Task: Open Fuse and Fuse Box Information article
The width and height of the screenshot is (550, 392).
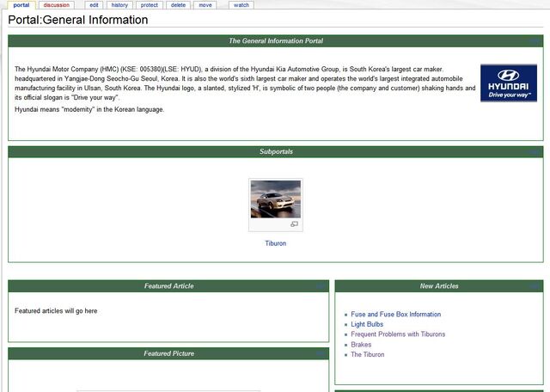Action: click(396, 314)
